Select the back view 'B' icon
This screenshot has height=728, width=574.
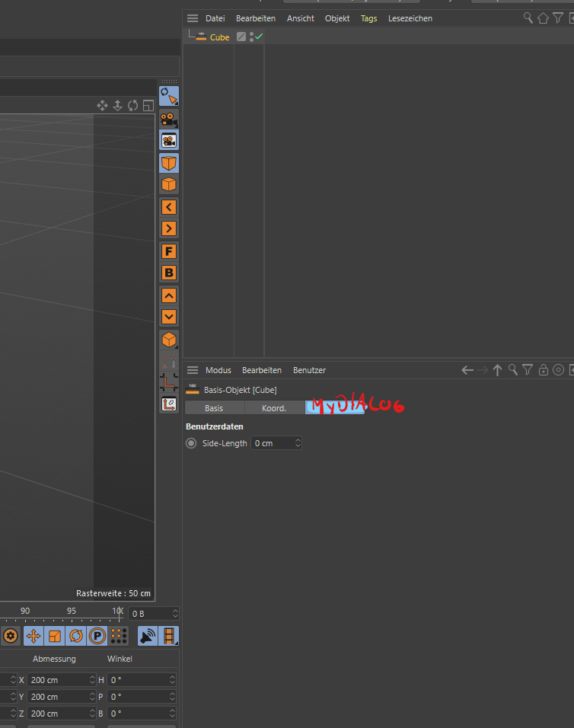coord(169,273)
